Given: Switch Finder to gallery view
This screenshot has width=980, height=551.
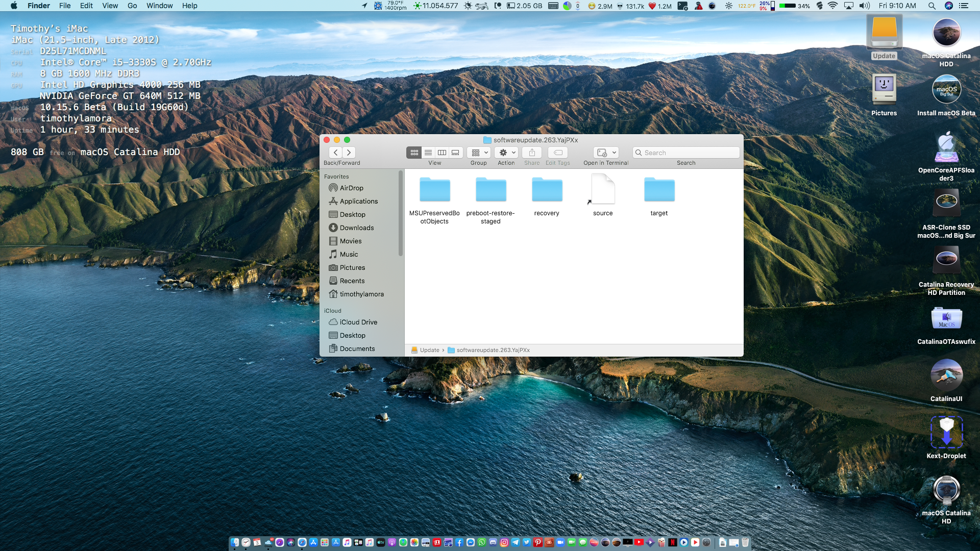Looking at the screenshot, I should click(455, 153).
